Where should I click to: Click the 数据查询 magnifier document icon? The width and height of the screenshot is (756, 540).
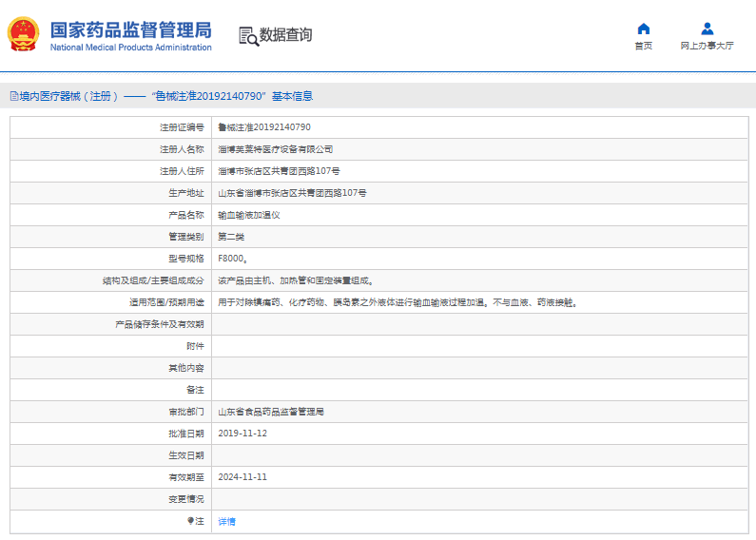[x=248, y=36]
